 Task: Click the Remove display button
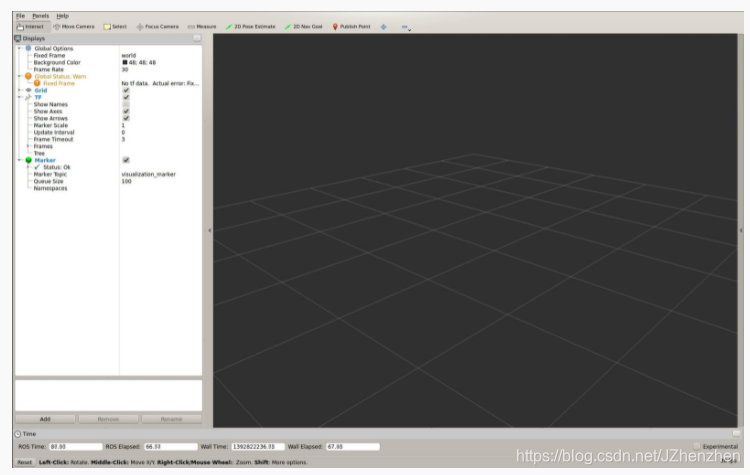(108, 419)
